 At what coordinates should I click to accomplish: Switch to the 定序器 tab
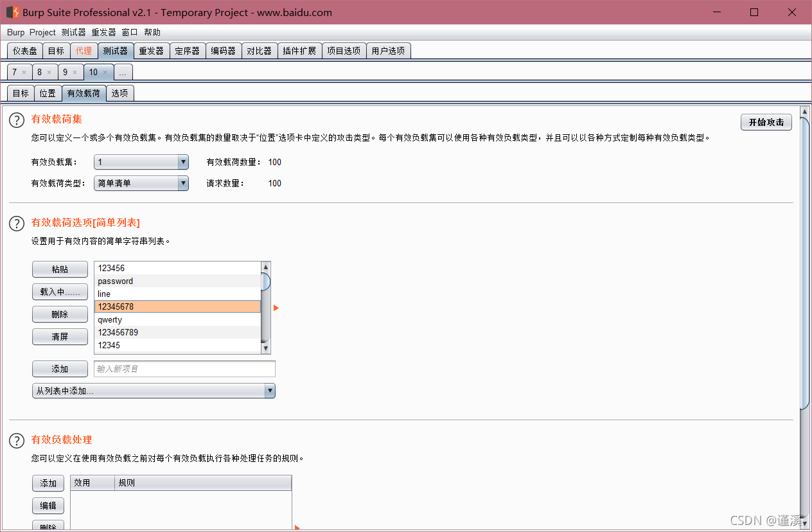point(188,51)
